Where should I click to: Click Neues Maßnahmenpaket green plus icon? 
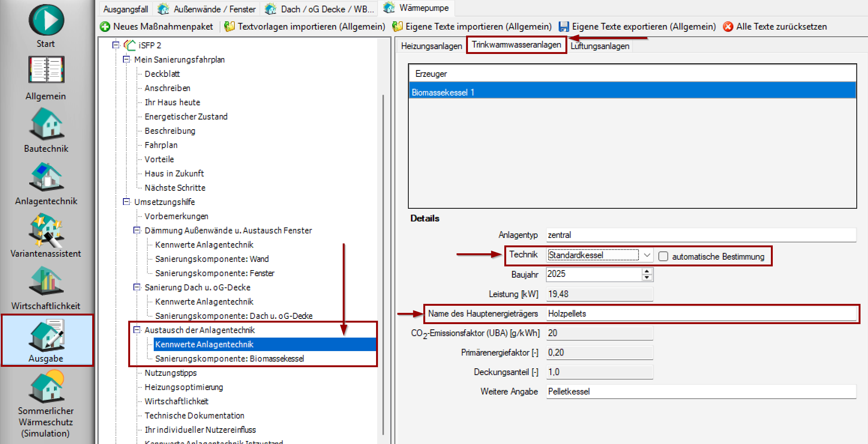pos(105,27)
